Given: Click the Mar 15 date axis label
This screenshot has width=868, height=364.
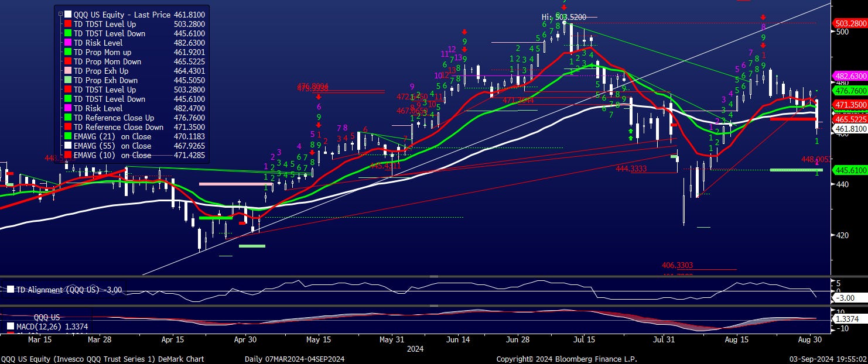Looking at the screenshot, I should coord(39,339).
